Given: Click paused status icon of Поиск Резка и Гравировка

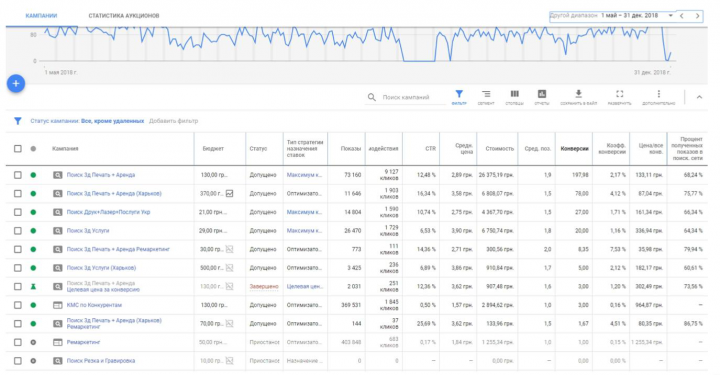Looking at the screenshot, I should click(x=33, y=361).
